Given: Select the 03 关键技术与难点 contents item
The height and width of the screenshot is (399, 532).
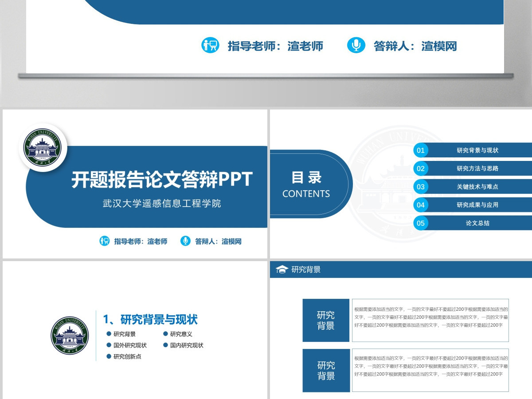Looking at the screenshot, I should tap(473, 187).
